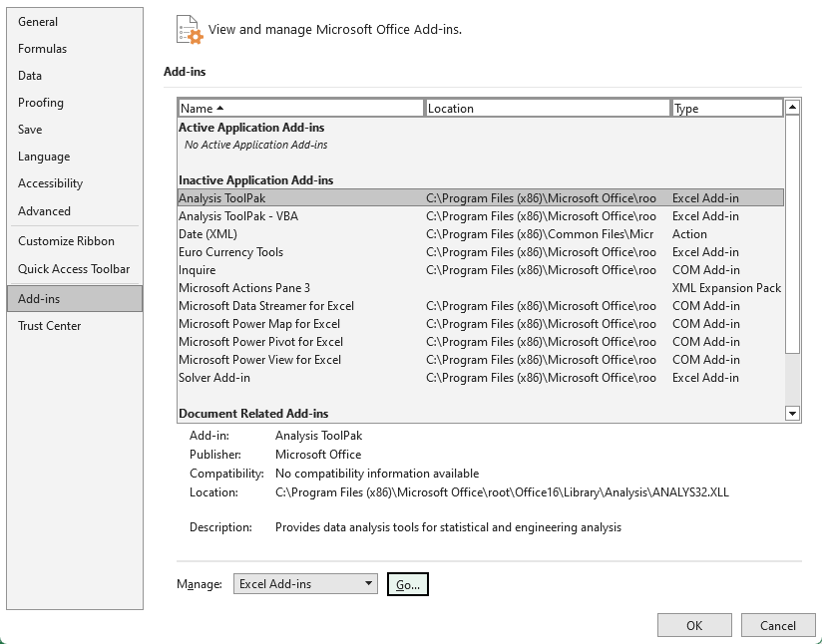Select Analysis ToolPak - VBA row
This screenshot has width=822, height=644.
point(481,216)
